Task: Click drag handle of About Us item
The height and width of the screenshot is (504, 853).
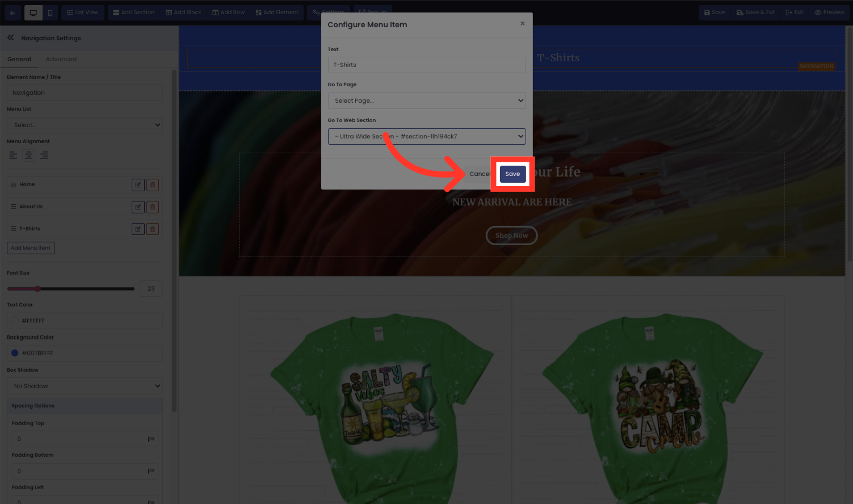Action: click(x=13, y=207)
